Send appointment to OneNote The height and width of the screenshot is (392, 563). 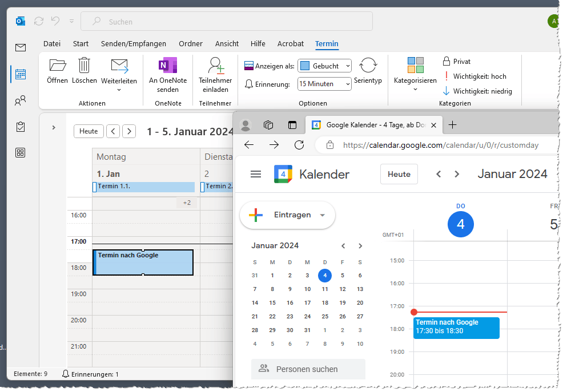[x=168, y=75]
